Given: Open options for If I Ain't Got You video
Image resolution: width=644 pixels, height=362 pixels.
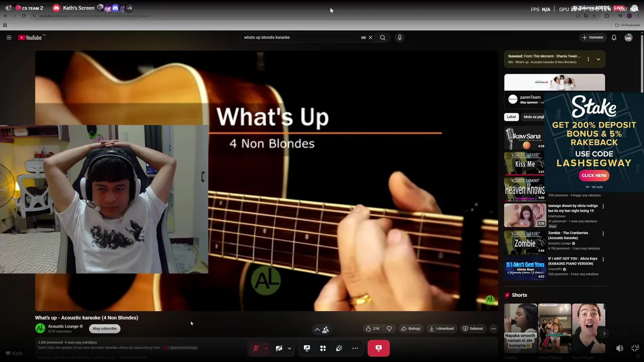Looking at the screenshot, I should 603,259.
